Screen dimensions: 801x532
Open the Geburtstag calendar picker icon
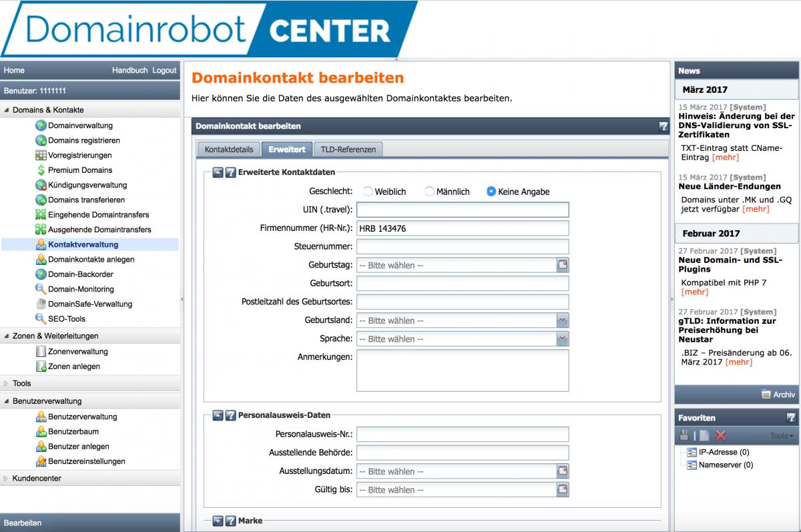click(x=563, y=265)
